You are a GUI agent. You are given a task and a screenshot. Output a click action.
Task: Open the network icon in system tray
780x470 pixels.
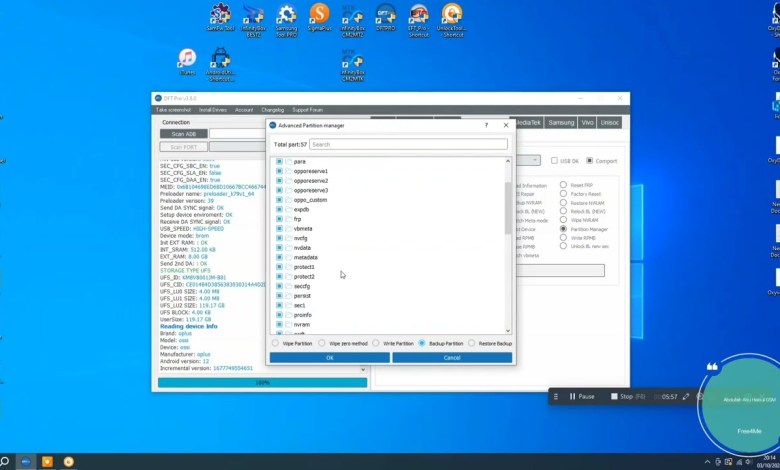pyautogui.click(x=739, y=463)
